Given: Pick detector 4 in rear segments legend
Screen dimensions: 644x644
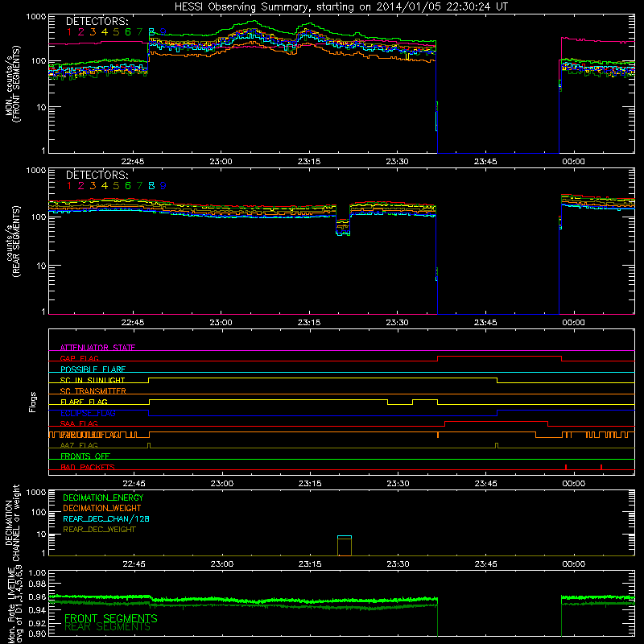Looking at the screenshot, I should pyautogui.click(x=105, y=186).
